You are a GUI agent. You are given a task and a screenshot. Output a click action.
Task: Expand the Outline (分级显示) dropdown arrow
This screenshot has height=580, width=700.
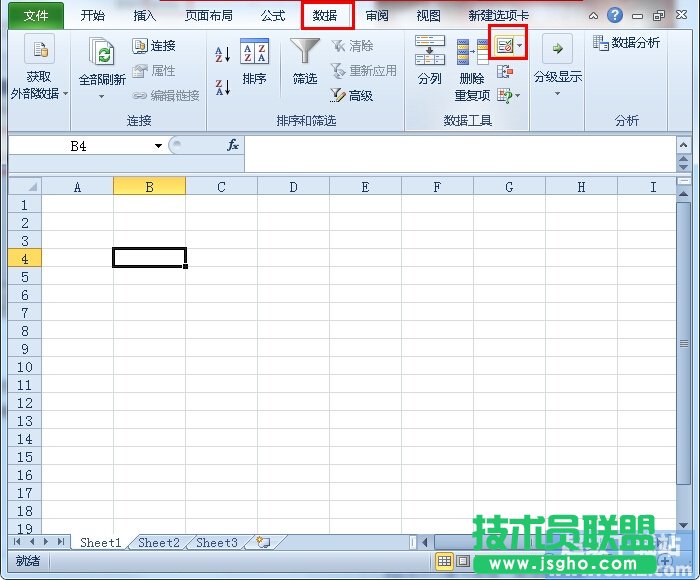[557, 93]
